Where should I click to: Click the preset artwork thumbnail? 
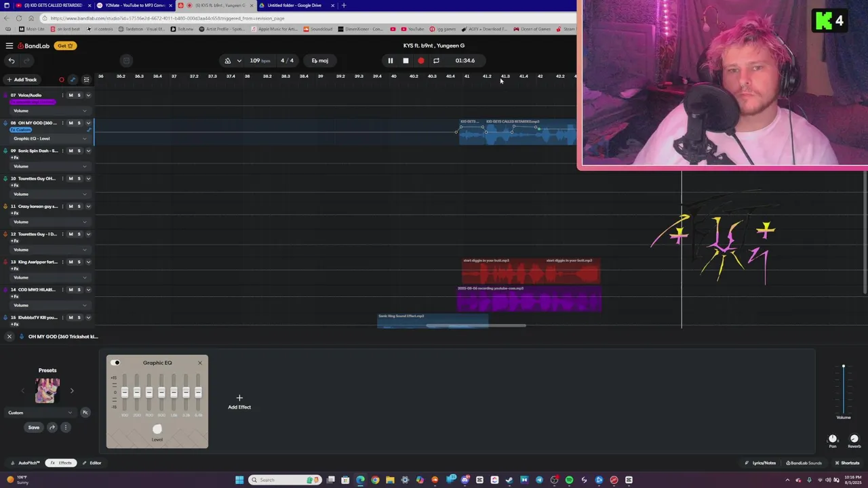tap(47, 390)
